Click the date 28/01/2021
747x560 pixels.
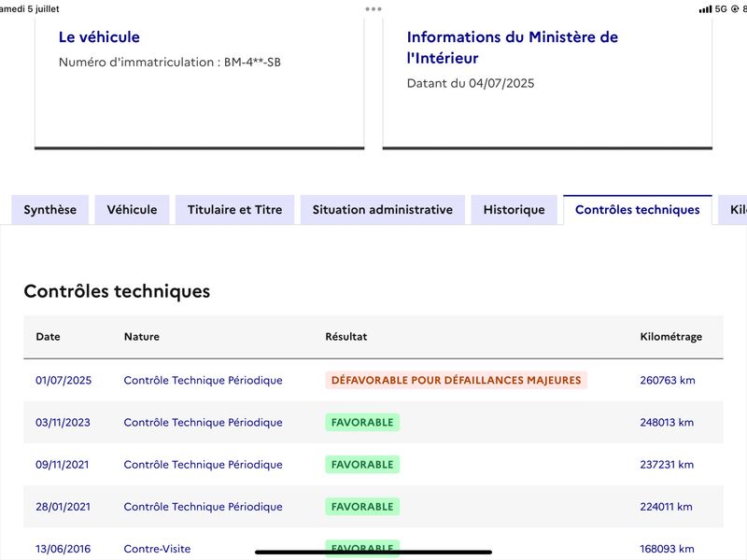coord(63,507)
